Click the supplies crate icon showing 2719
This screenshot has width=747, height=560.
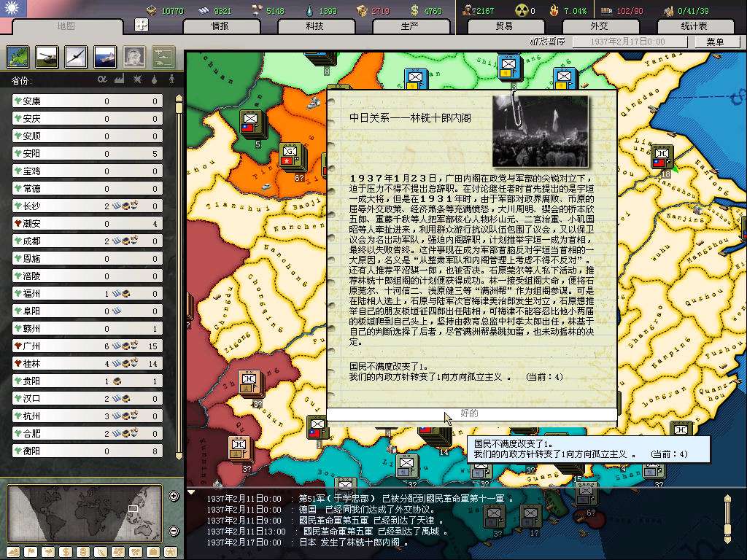click(x=362, y=10)
